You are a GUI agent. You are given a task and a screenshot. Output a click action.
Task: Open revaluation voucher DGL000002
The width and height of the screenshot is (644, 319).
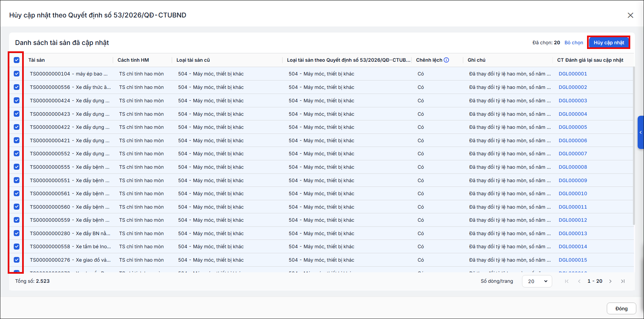coord(573,87)
